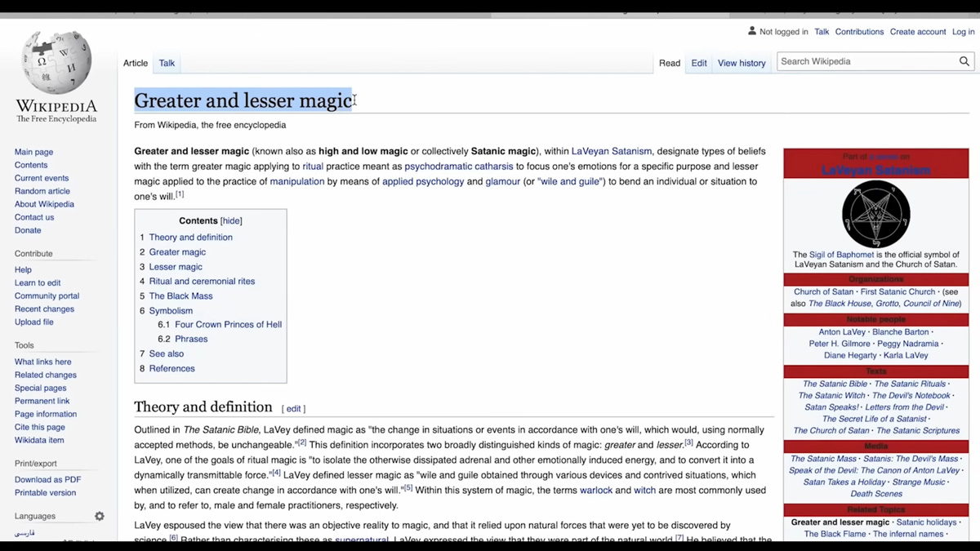This screenshot has height=551, width=980.
Task: Open Community portal link
Action: pyautogui.click(x=47, y=295)
